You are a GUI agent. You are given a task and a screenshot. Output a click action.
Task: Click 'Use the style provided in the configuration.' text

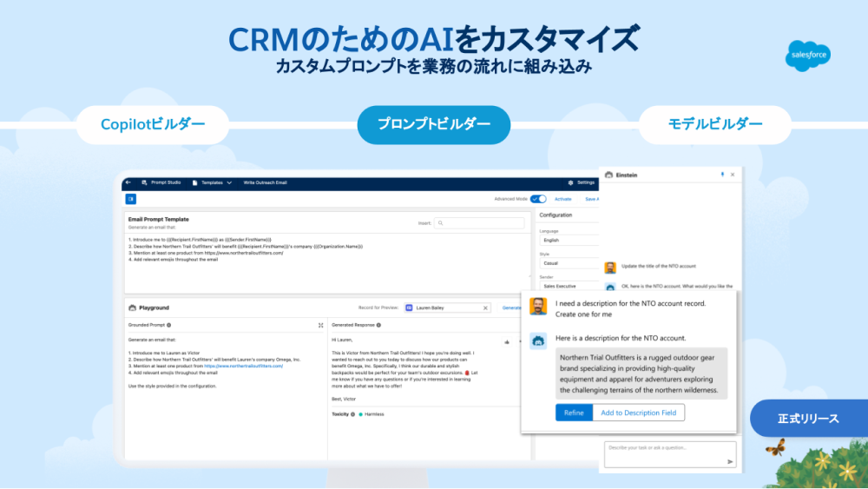coord(172,386)
